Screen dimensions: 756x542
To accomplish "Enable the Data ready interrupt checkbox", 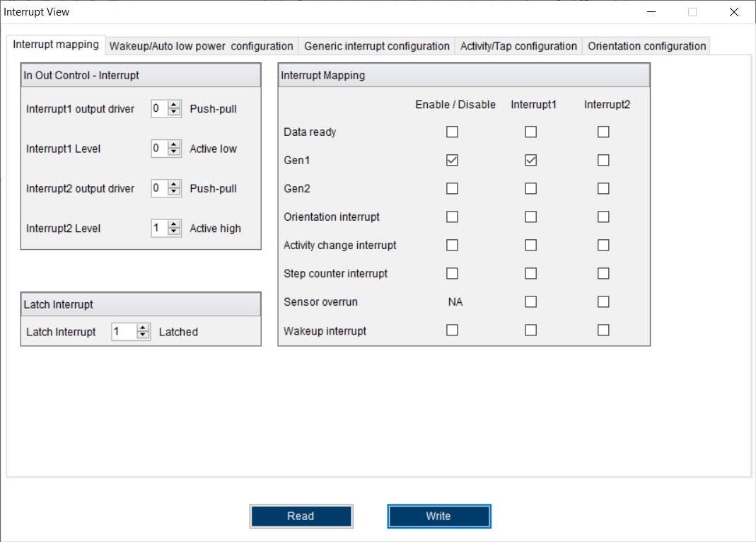I will [x=453, y=132].
